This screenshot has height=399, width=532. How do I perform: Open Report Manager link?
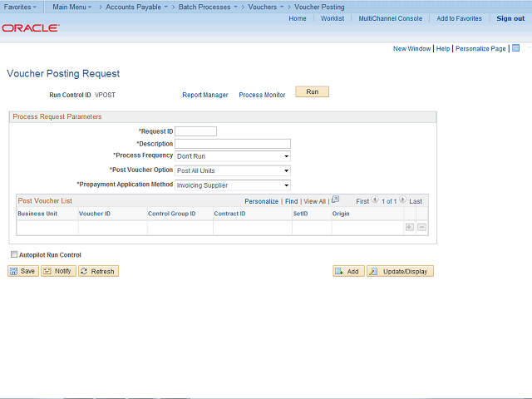pos(205,95)
